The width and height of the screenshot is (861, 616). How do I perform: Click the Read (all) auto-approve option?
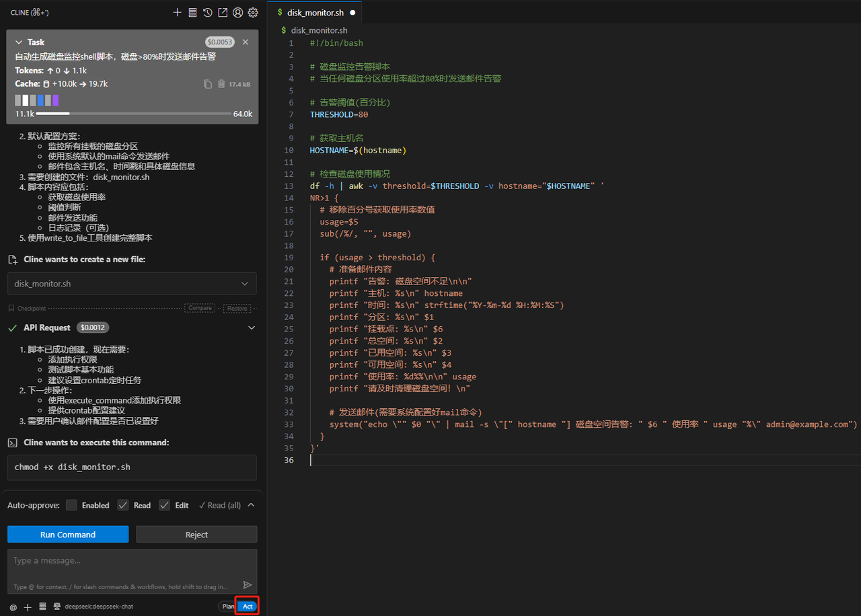[x=219, y=505]
